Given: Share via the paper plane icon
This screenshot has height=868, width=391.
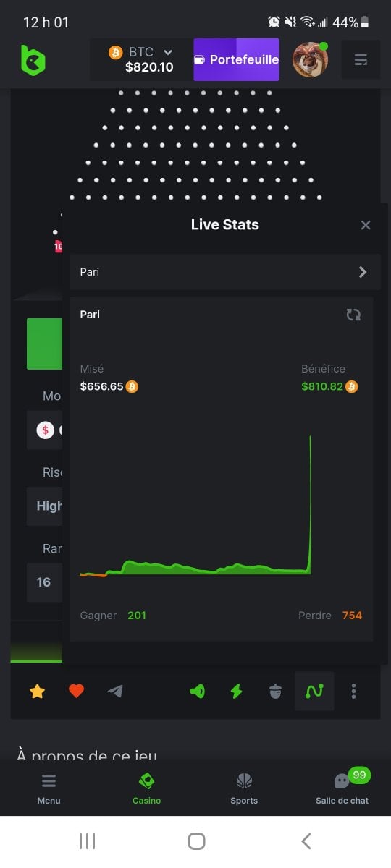Looking at the screenshot, I should [115, 692].
